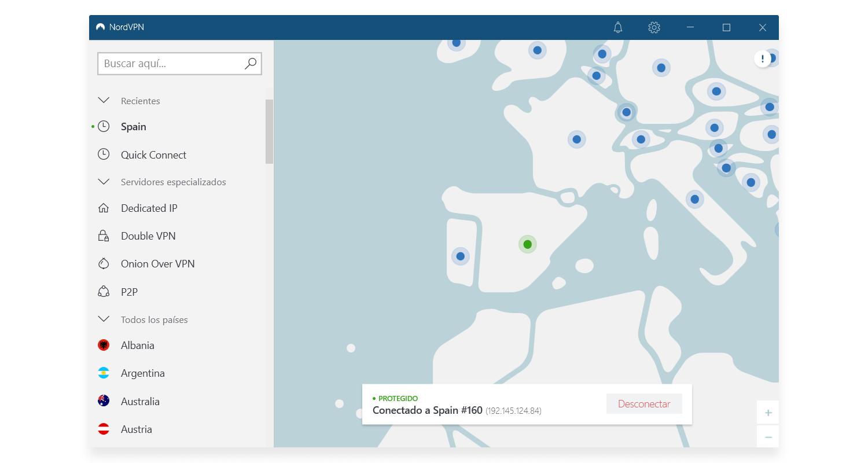The height and width of the screenshot is (463, 868).
Task: Click the Argentina flag icon
Action: pyautogui.click(x=104, y=373)
